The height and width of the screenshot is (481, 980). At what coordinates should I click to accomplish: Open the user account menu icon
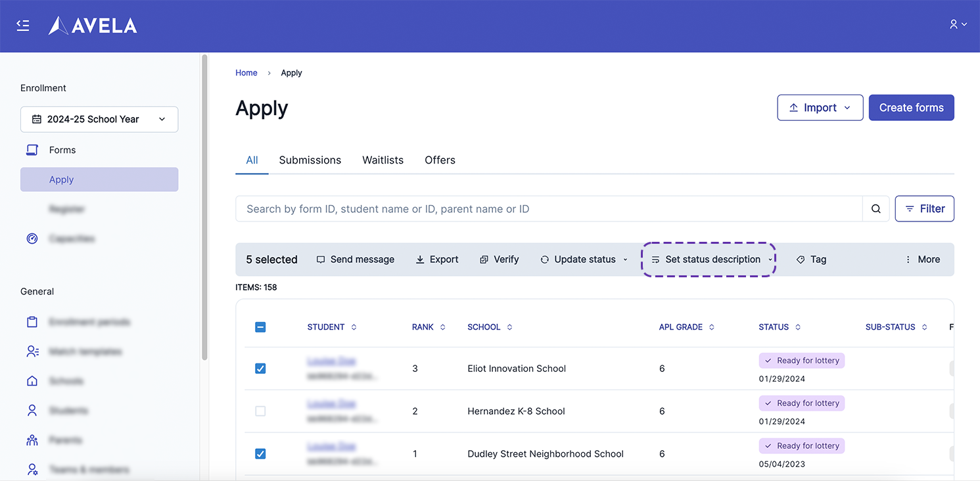point(957,24)
